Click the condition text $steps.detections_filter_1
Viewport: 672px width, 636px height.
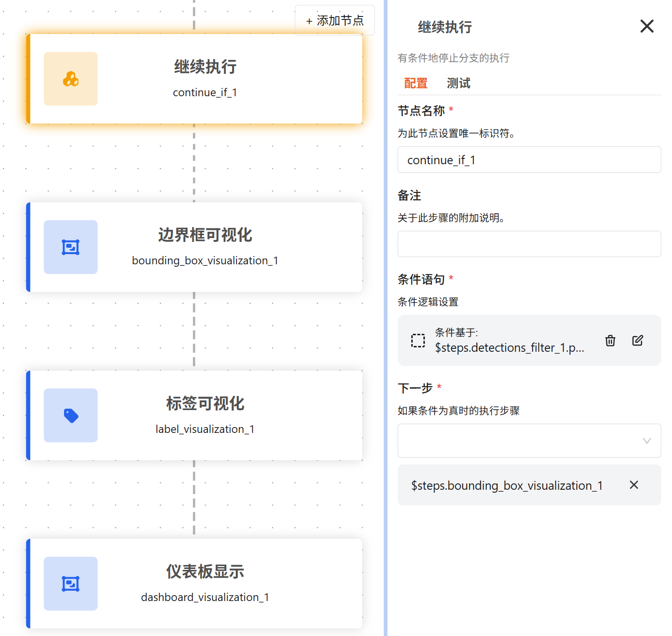coord(509,348)
